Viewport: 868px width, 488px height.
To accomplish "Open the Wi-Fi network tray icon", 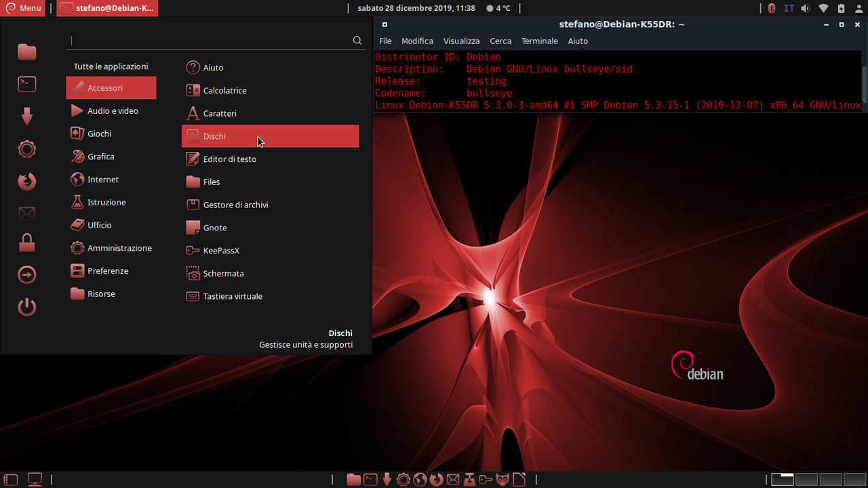I will (823, 8).
